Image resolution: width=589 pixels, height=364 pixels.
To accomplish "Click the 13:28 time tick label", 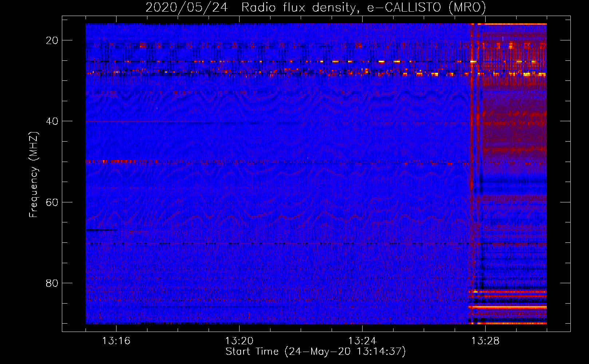I will point(485,341).
